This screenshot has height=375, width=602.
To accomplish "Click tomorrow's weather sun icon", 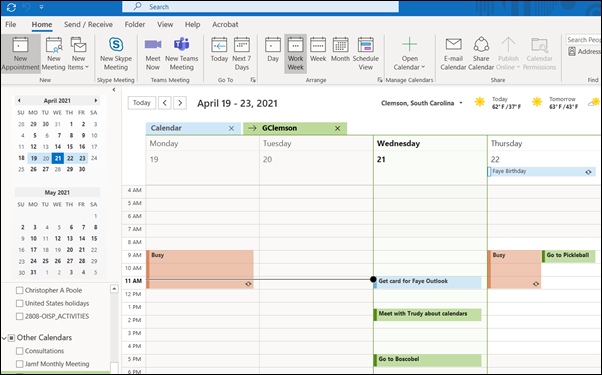I will click(537, 102).
